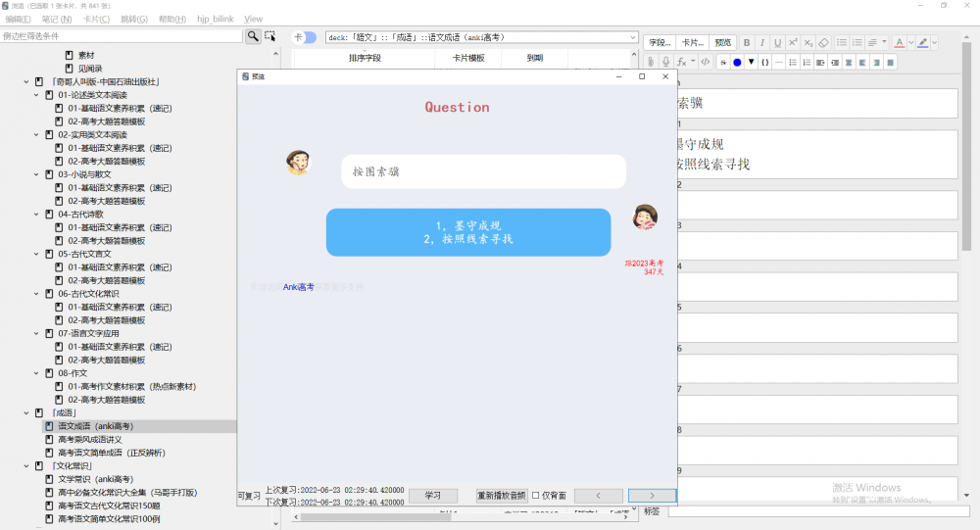Click the left align block icon
980x530 pixels.
pyautogui.click(x=862, y=62)
